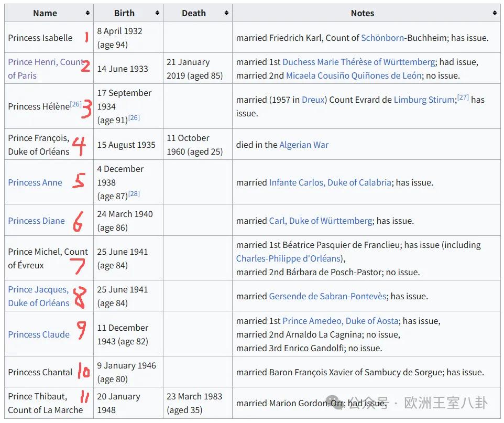
Task: Open Infante Carlos, Duke of Calabria link
Action: pos(330,182)
